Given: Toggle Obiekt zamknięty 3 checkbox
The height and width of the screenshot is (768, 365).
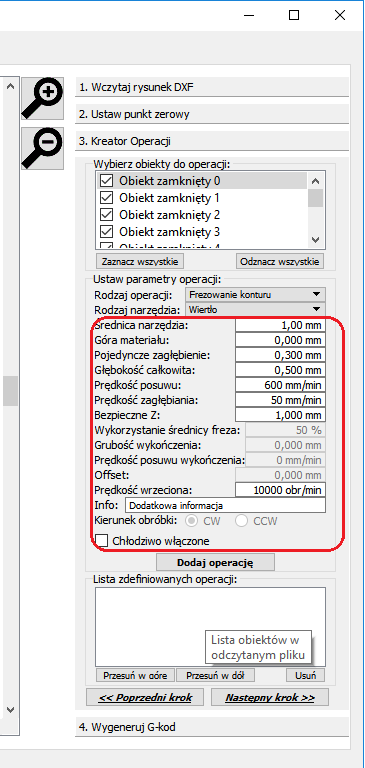Looking at the screenshot, I should 106,231.
